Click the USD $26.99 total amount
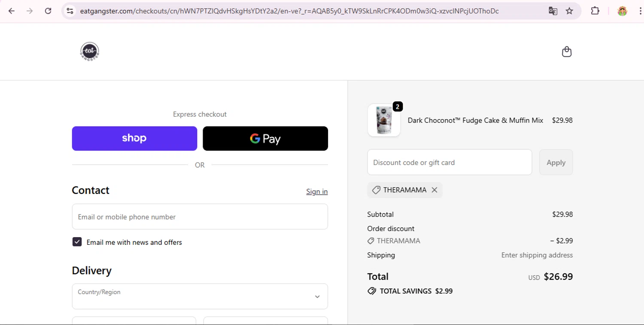644x325 pixels. point(550,277)
